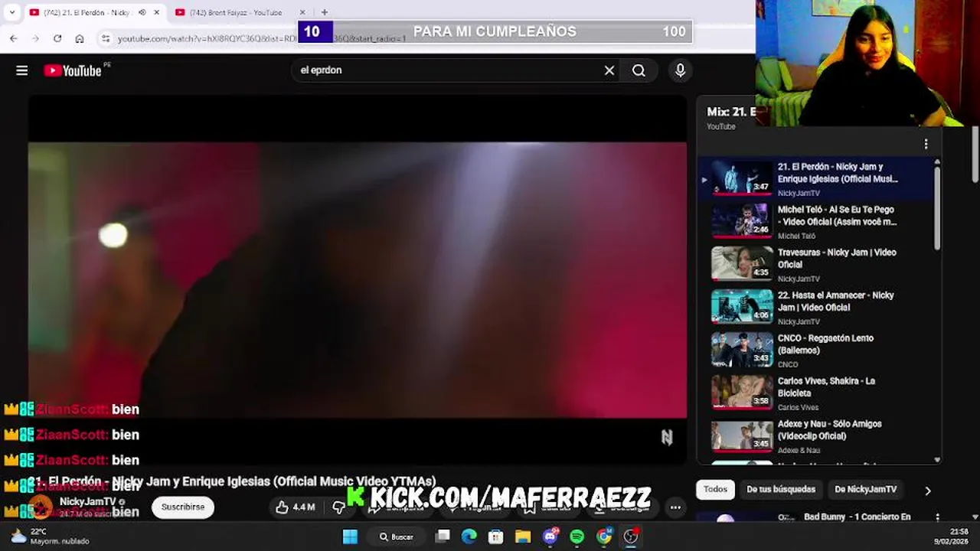Launch Microsoft Edge from the taskbar
This screenshot has width=980, height=551.
469,536
